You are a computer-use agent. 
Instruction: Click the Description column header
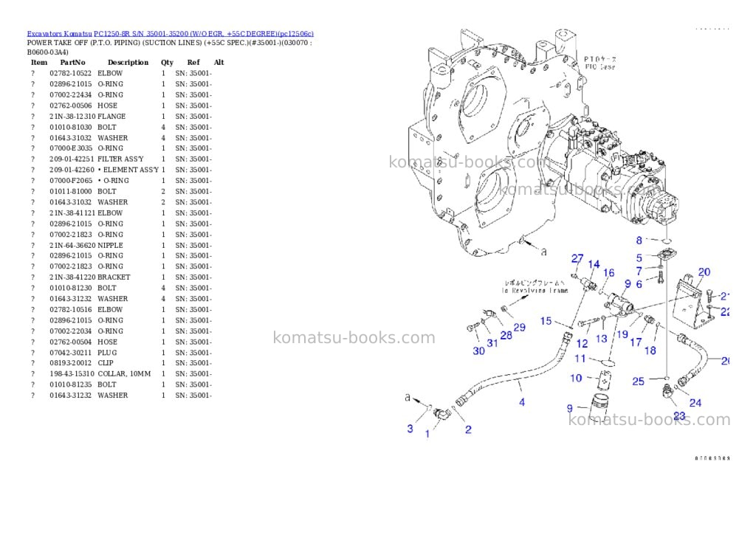pyautogui.click(x=128, y=62)
